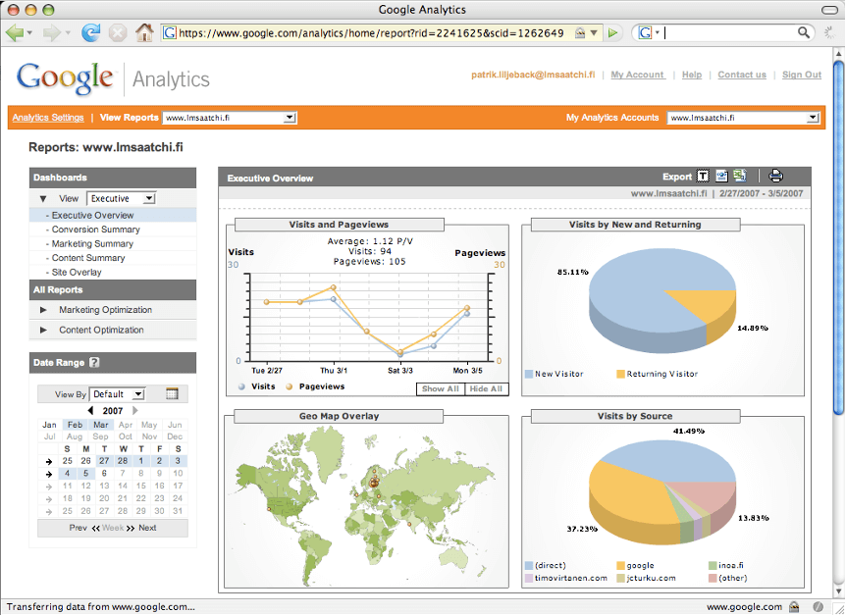846x616 pixels.
Task: Expand Content Optimization reports
Action: coord(44,331)
